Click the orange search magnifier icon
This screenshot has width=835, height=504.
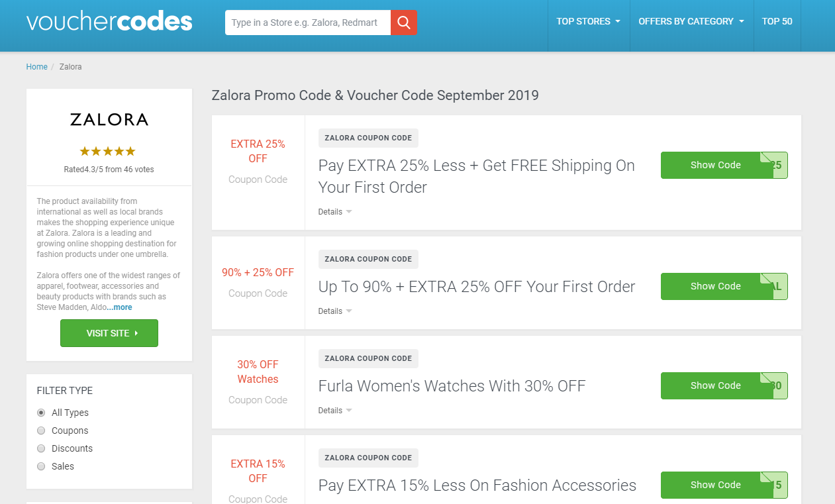pyautogui.click(x=403, y=23)
